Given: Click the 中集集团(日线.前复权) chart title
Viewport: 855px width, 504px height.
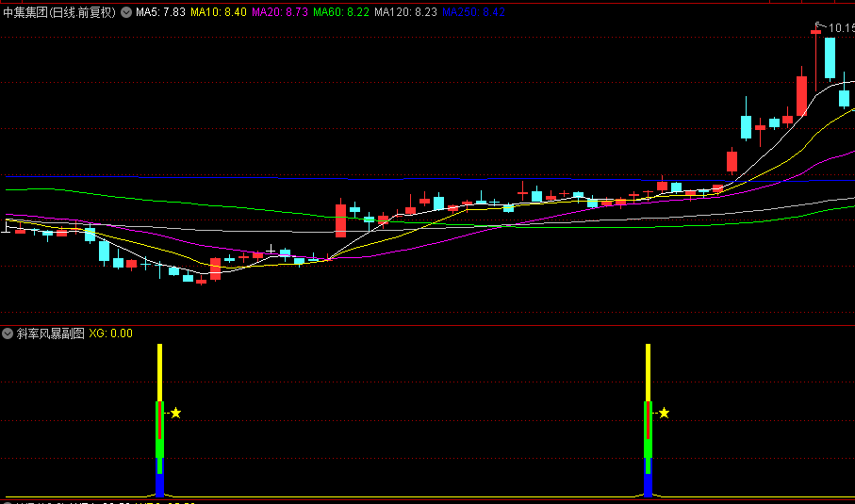Looking at the screenshot, I should tap(59, 12).
